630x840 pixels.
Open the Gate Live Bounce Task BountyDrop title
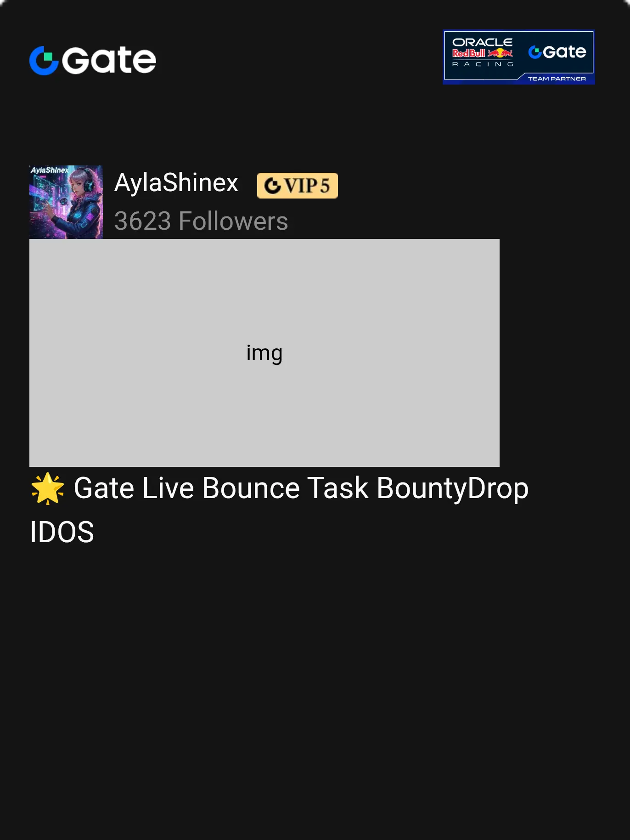point(301,488)
